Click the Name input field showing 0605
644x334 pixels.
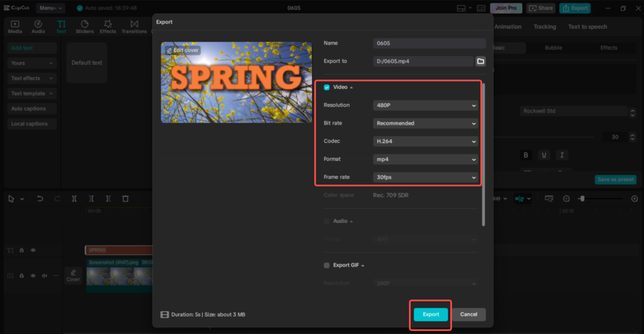coord(429,43)
